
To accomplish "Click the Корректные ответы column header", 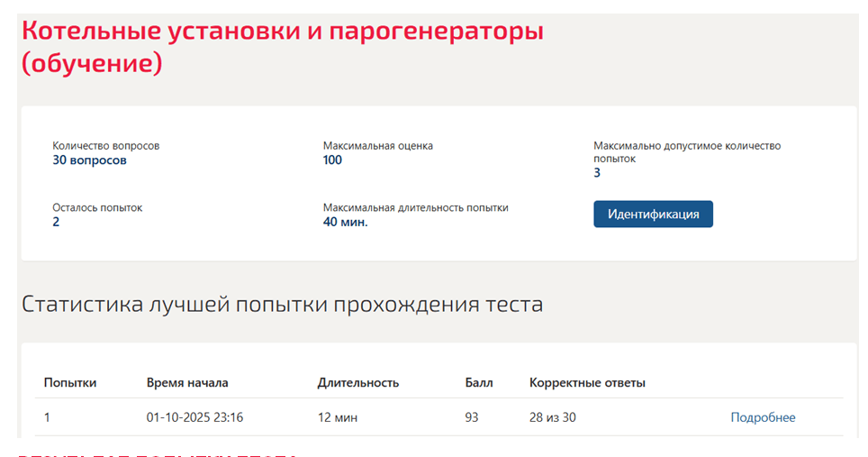I will 587,383.
